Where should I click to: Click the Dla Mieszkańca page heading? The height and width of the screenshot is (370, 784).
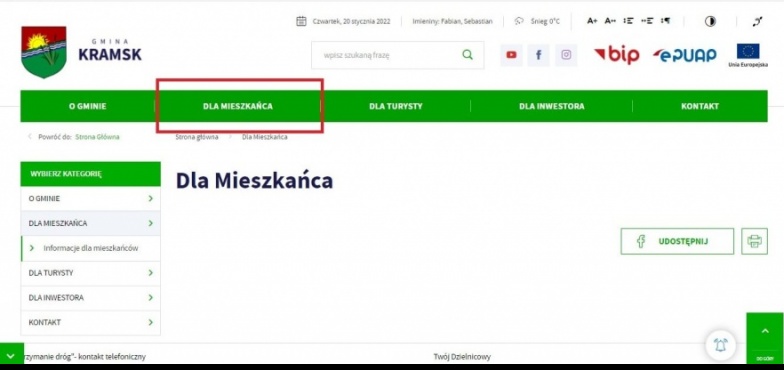[x=254, y=180]
